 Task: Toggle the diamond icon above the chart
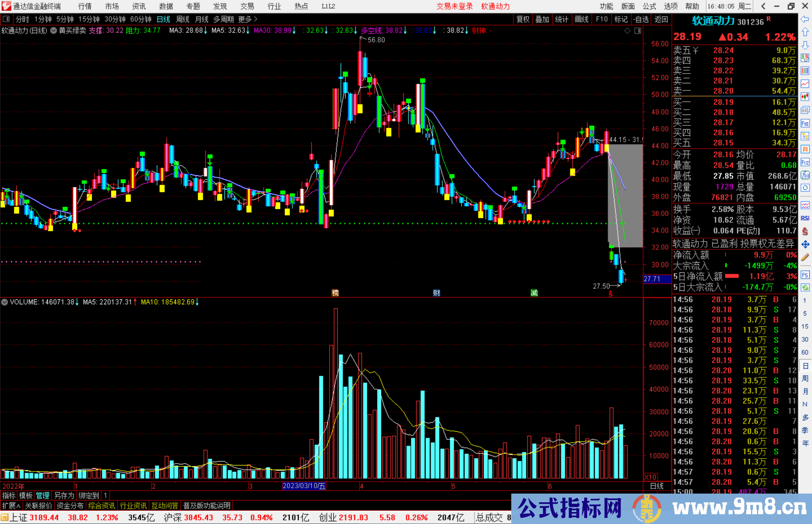pyautogui.click(x=627, y=31)
